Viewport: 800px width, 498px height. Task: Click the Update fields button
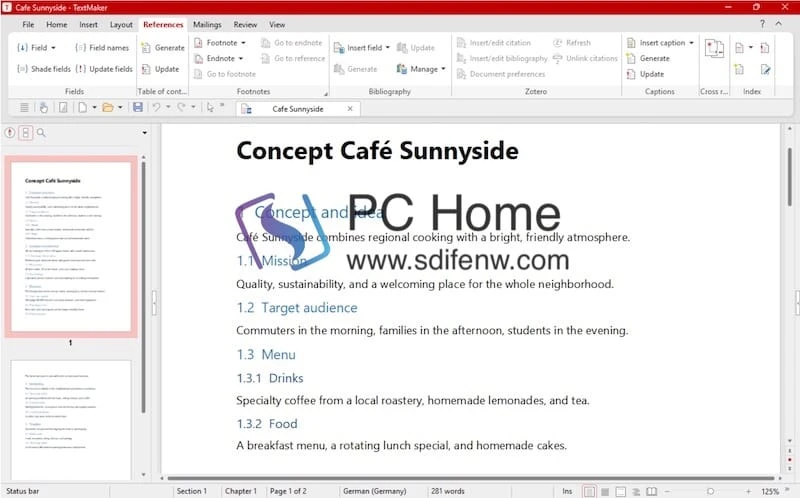[x=104, y=69]
